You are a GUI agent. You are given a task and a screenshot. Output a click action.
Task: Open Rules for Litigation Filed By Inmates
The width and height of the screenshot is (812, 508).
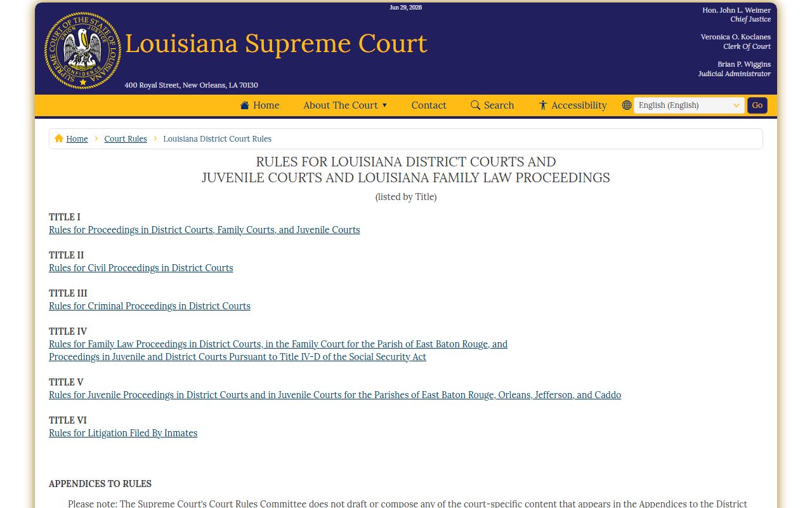click(123, 433)
